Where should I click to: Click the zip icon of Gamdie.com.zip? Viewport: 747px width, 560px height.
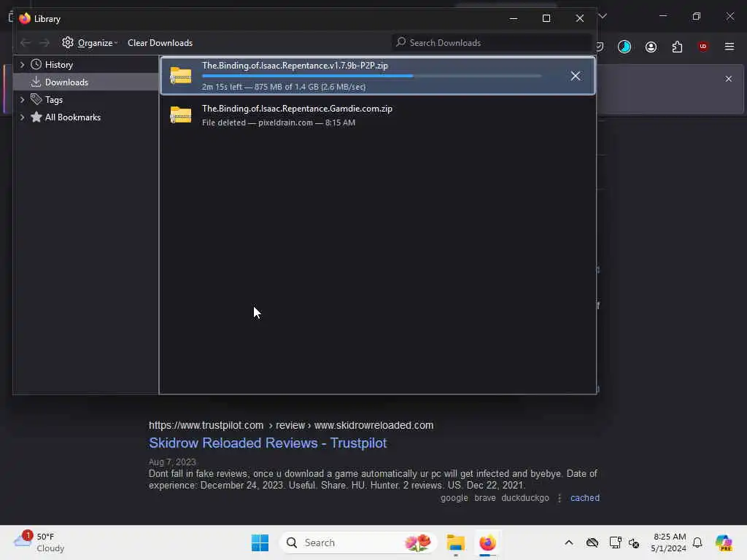point(181,114)
